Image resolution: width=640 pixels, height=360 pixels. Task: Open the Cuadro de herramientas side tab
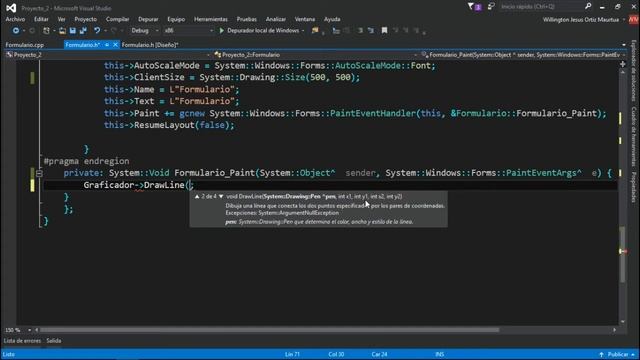point(633,136)
